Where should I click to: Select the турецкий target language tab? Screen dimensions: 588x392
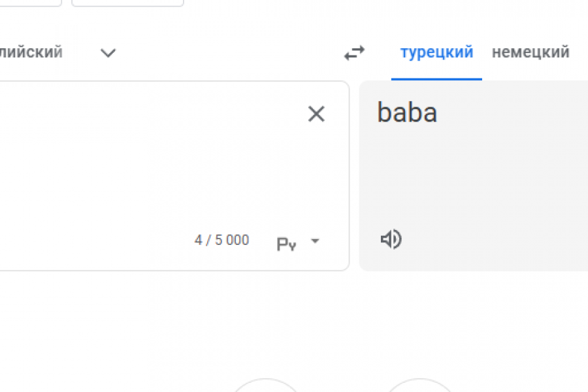pyautogui.click(x=436, y=52)
